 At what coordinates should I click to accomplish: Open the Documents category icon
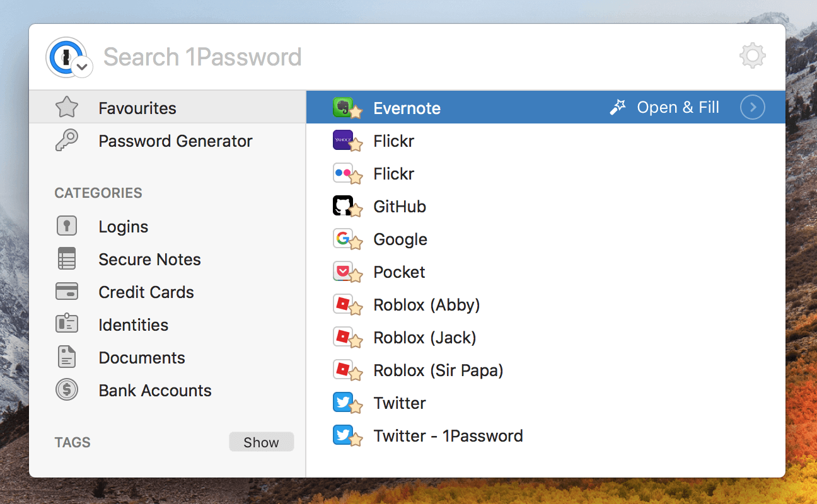(x=66, y=357)
